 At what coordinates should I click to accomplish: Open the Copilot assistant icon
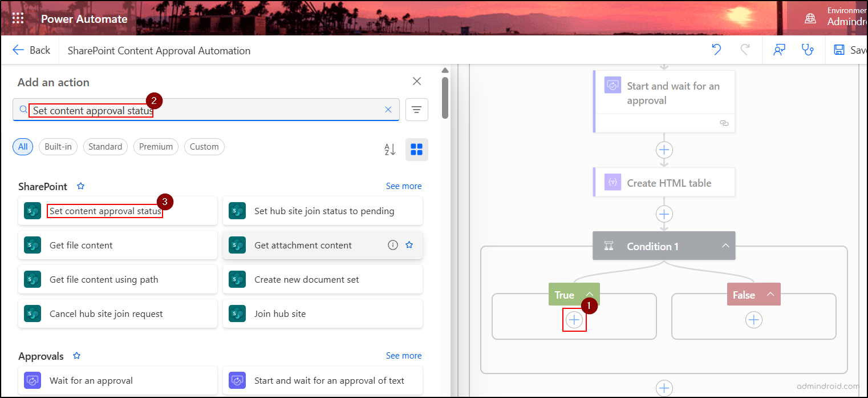coord(779,50)
